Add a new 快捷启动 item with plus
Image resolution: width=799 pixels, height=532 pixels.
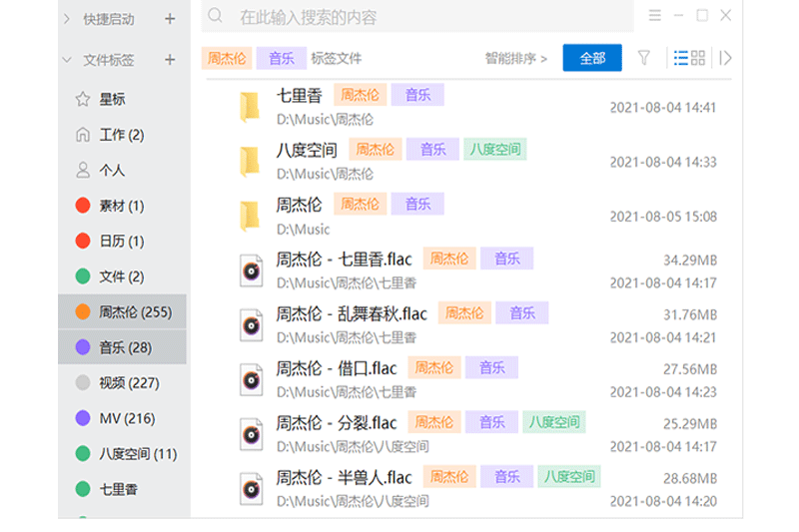tap(170, 19)
